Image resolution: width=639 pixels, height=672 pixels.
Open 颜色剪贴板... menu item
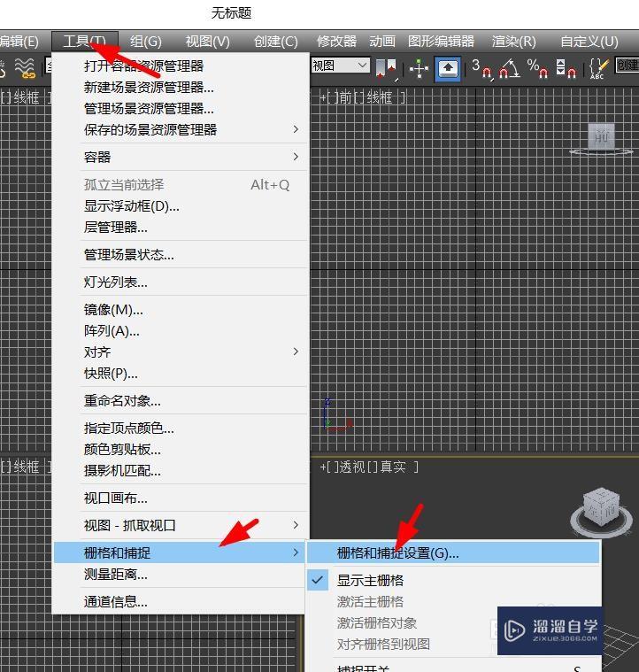pos(180,450)
